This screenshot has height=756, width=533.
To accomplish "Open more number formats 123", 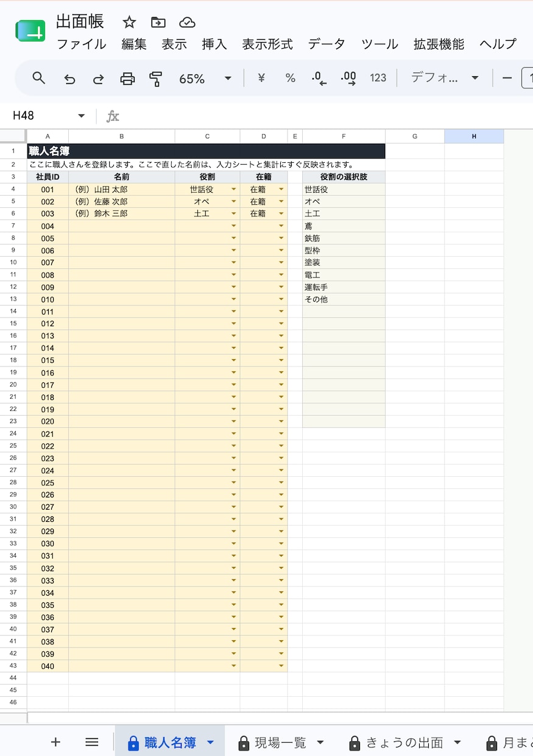I will click(378, 78).
